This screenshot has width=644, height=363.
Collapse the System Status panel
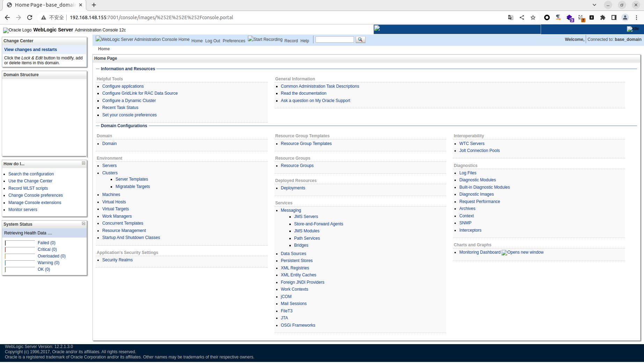(83, 224)
